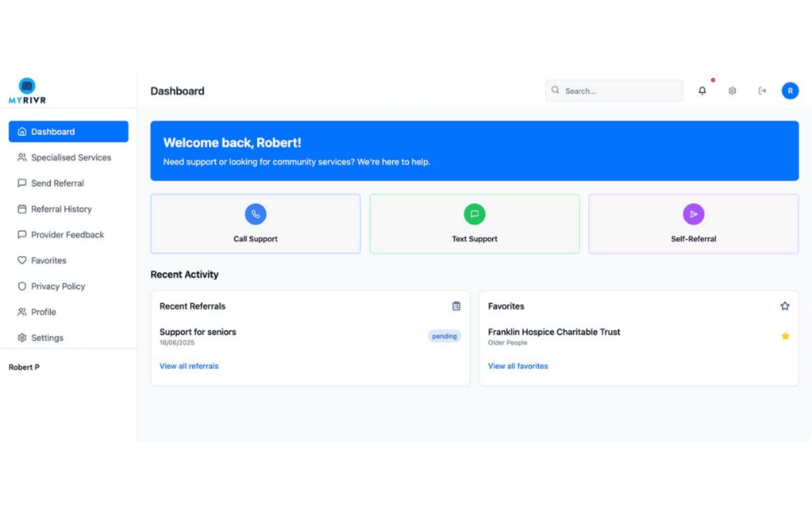Click the logout arrow icon

coord(762,91)
